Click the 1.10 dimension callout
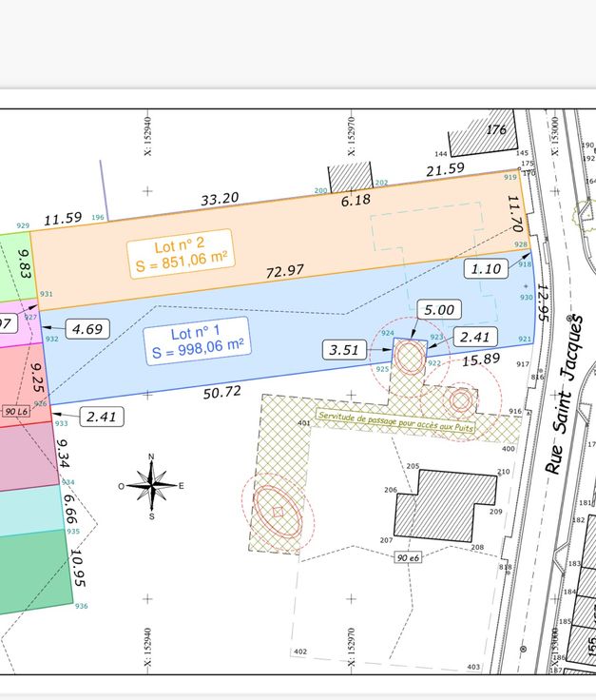The width and height of the screenshot is (596, 700). [x=486, y=269]
